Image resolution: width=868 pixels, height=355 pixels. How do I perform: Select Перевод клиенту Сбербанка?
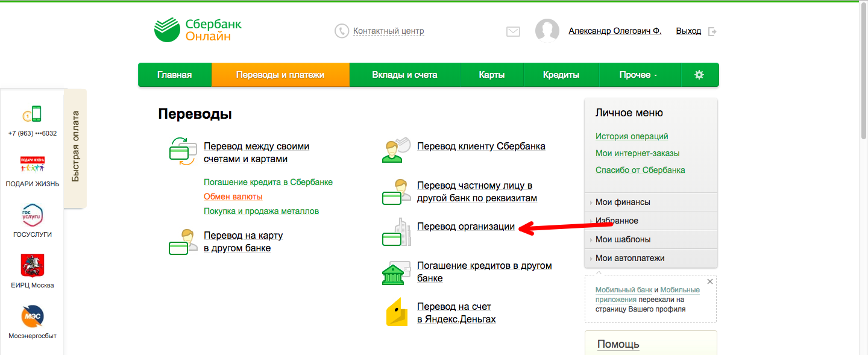click(x=481, y=146)
